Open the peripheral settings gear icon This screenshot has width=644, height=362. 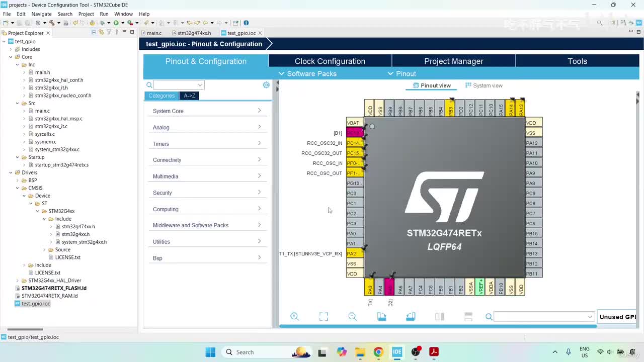(266, 85)
